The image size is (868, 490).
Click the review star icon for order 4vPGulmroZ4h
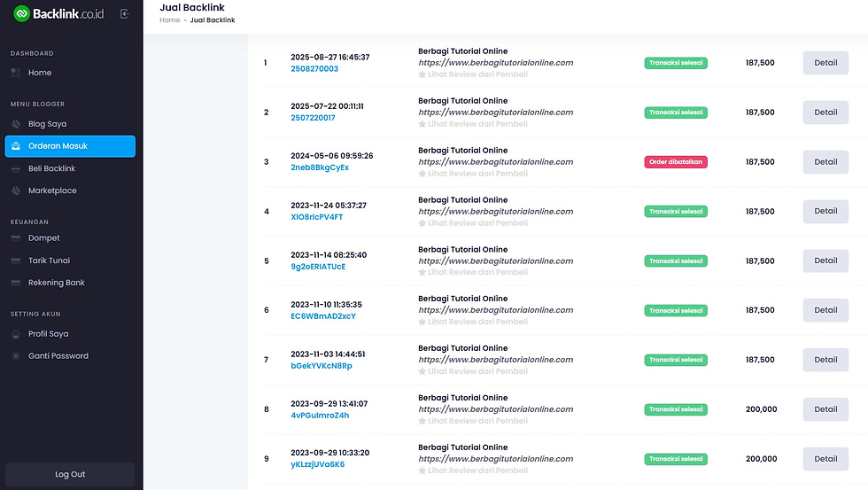coord(422,421)
